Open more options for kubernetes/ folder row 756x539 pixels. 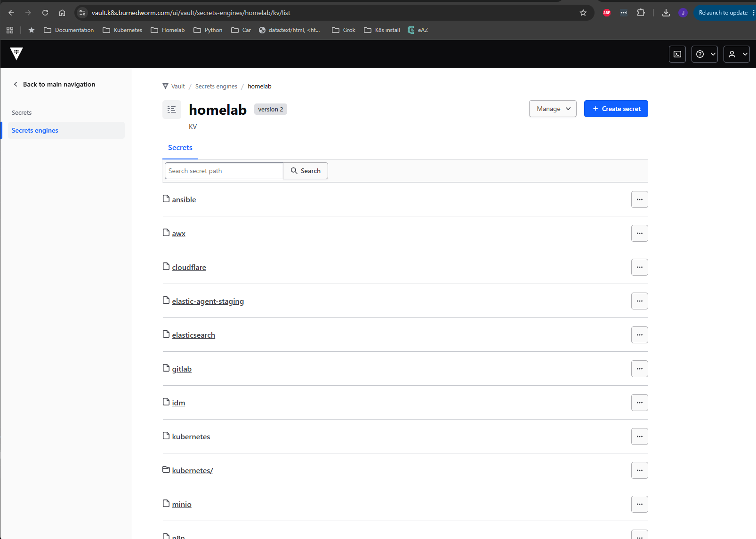coord(639,470)
